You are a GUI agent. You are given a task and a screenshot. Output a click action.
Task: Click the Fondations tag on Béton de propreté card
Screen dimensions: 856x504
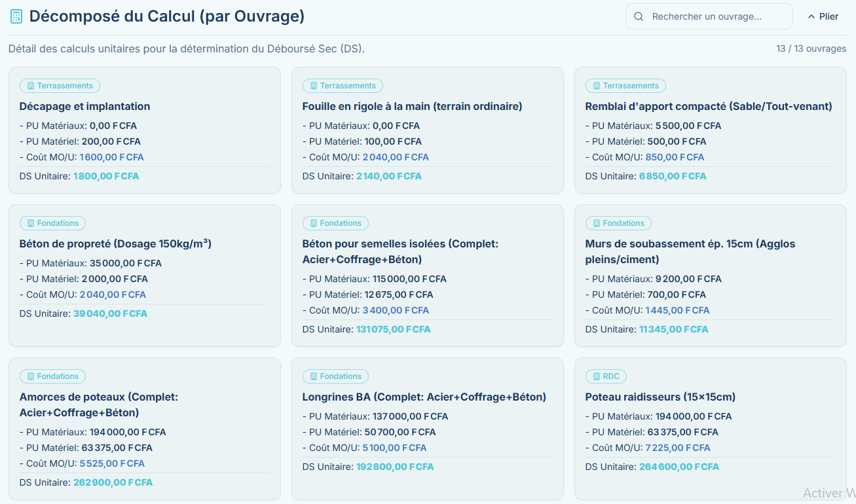pyautogui.click(x=52, y=223)
